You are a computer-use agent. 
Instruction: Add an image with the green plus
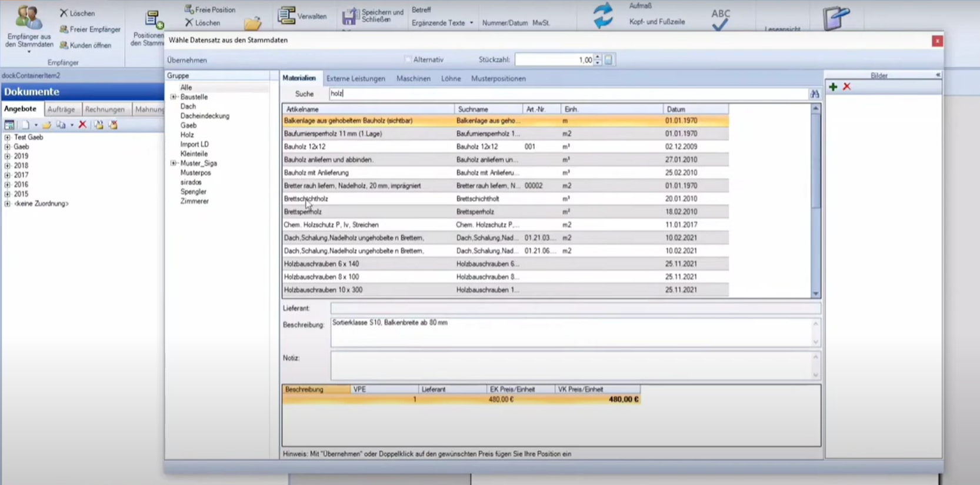pyautogui.click(x=833, y=87)
